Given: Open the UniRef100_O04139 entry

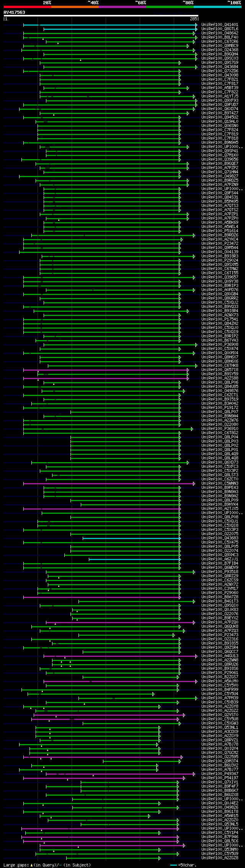Looking at the screenshot, I should 220,252.
